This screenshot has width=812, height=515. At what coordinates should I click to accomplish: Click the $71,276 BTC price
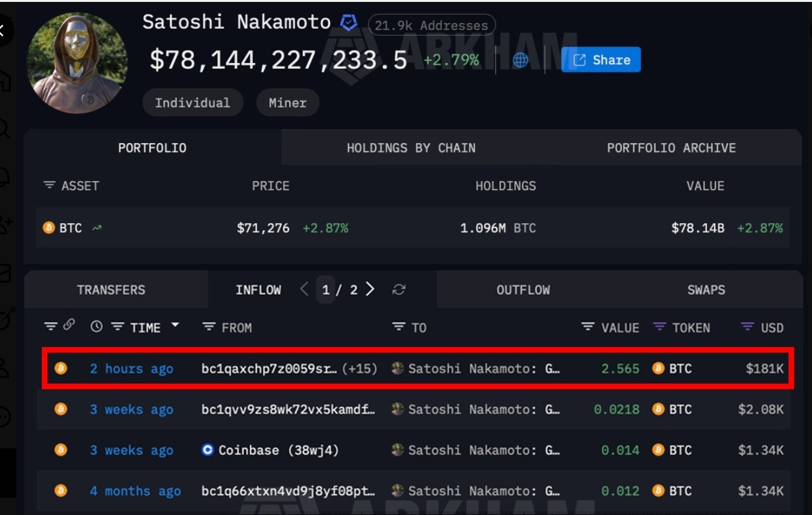263,228
